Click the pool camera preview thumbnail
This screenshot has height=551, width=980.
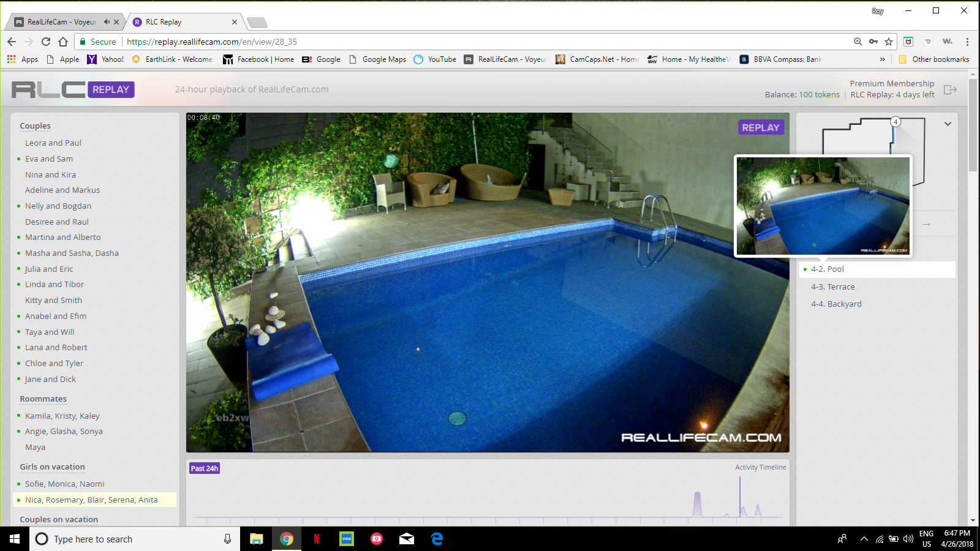pyautogui.click(x=823, y=206)
